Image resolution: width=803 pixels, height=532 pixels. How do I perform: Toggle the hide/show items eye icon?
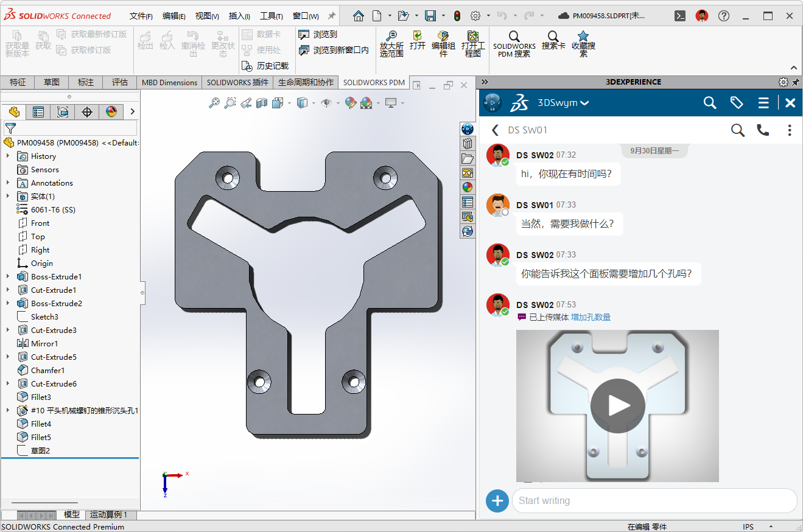326,103
